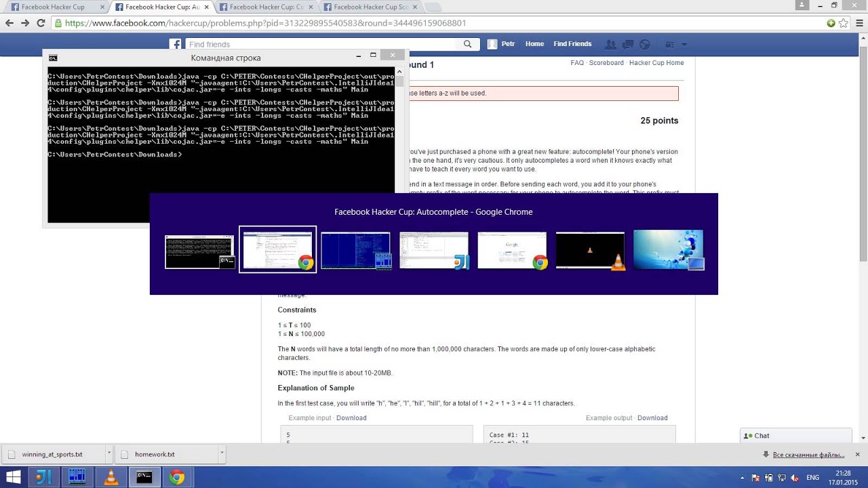The width and height of the screenshot is (868, 488).
Task: Download the example output file
Action: click(652, 418)
